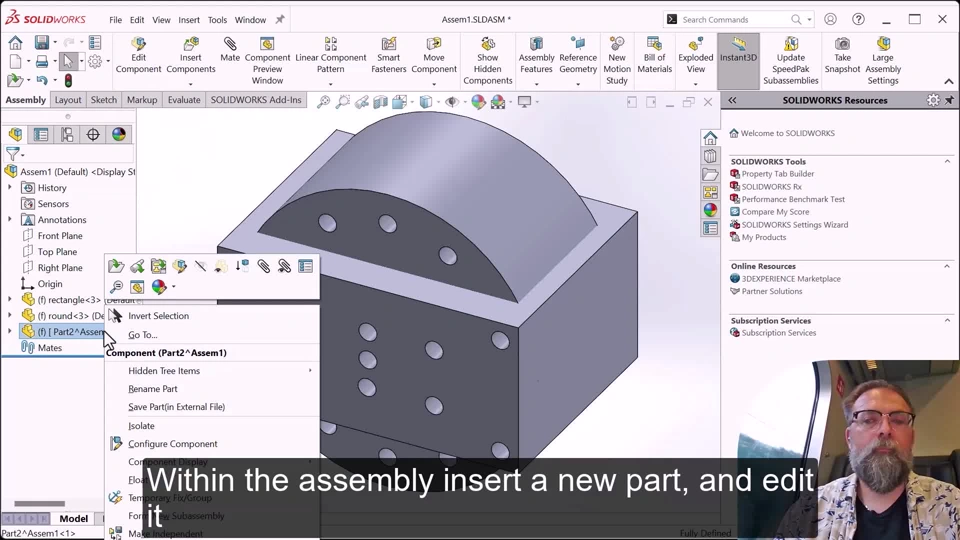
Task: Switch to SOLIDWORKS Add-Ins tab
Action: 256,100
